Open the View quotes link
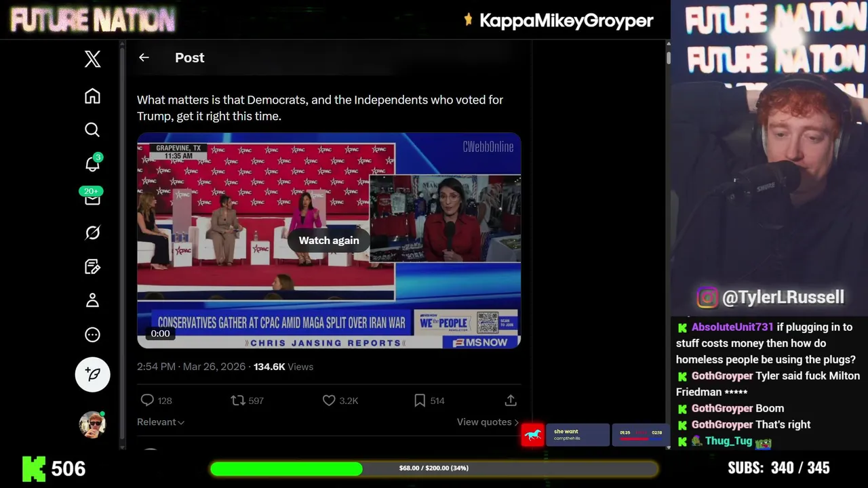868x488 pixels. [x=488, y=422]
